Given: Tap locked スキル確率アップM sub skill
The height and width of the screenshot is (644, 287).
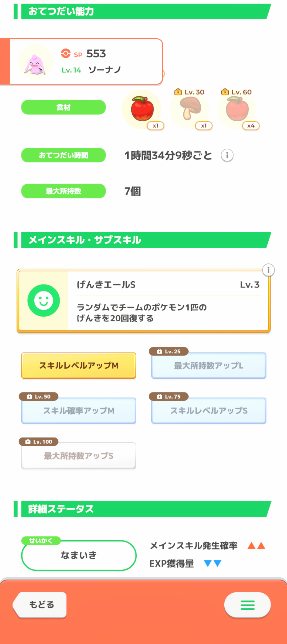Looking at the screenshot, I should point(79,411).
